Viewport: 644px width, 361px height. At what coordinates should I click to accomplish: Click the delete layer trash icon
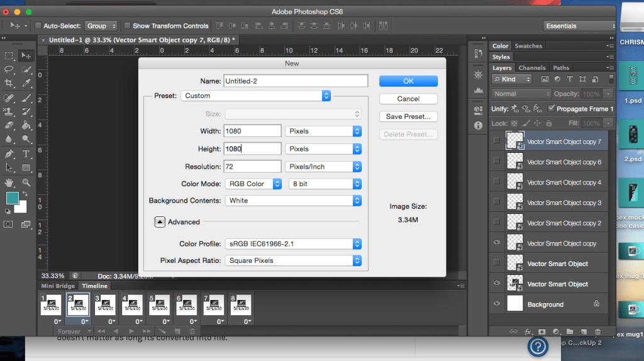pyautogui.click(x=597, y=331)
